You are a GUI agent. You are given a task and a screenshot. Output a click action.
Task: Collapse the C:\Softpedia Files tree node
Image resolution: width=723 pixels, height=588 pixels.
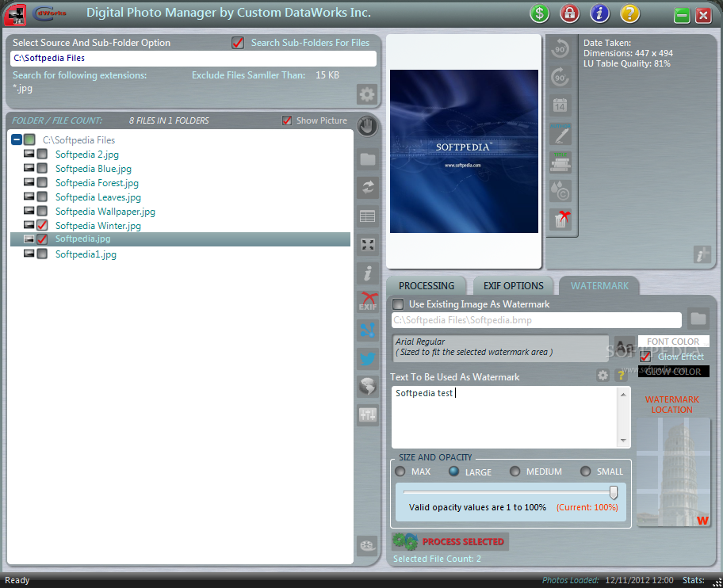[17, 140]
